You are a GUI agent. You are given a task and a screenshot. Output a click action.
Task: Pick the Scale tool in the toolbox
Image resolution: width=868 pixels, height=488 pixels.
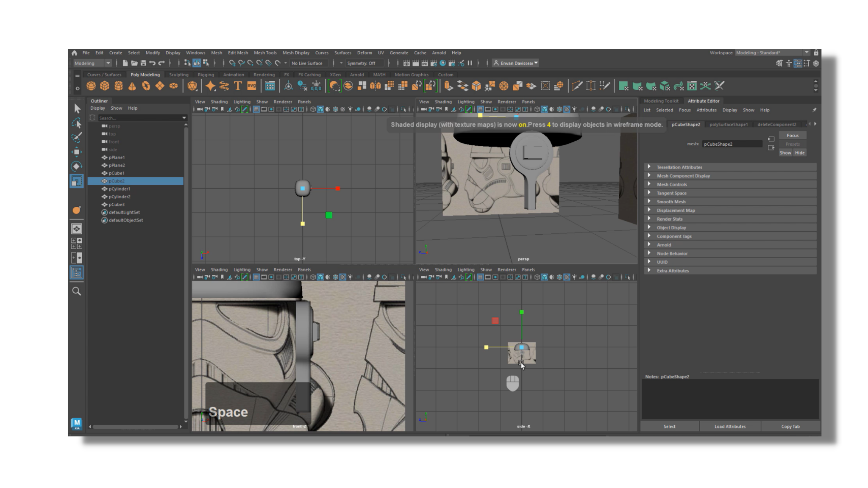point(77,181)
